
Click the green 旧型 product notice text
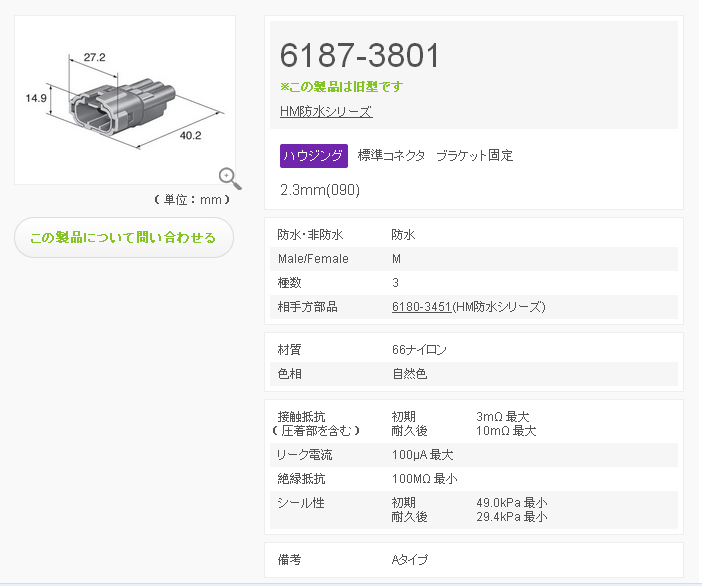(x=341, y=87)
